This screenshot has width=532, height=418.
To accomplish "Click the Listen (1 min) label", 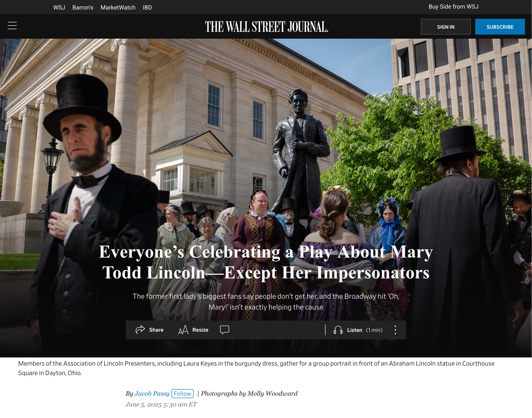I will tap(365, 330).
